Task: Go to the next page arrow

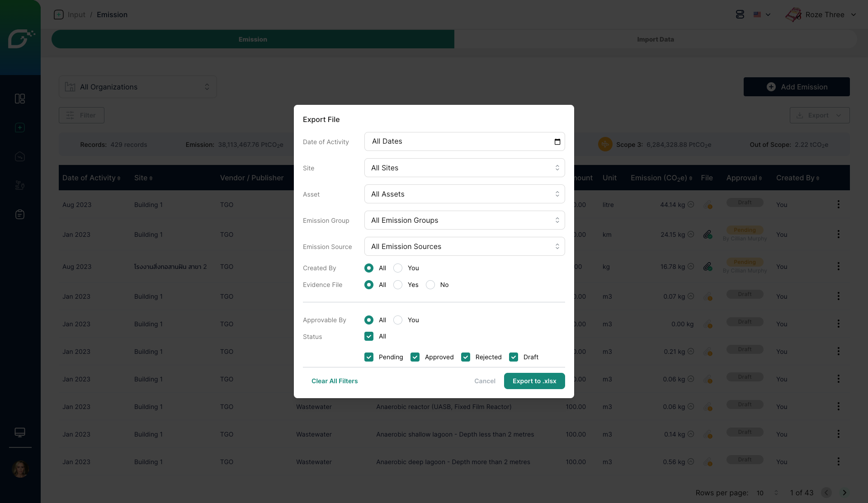Action: coord(844,493)
